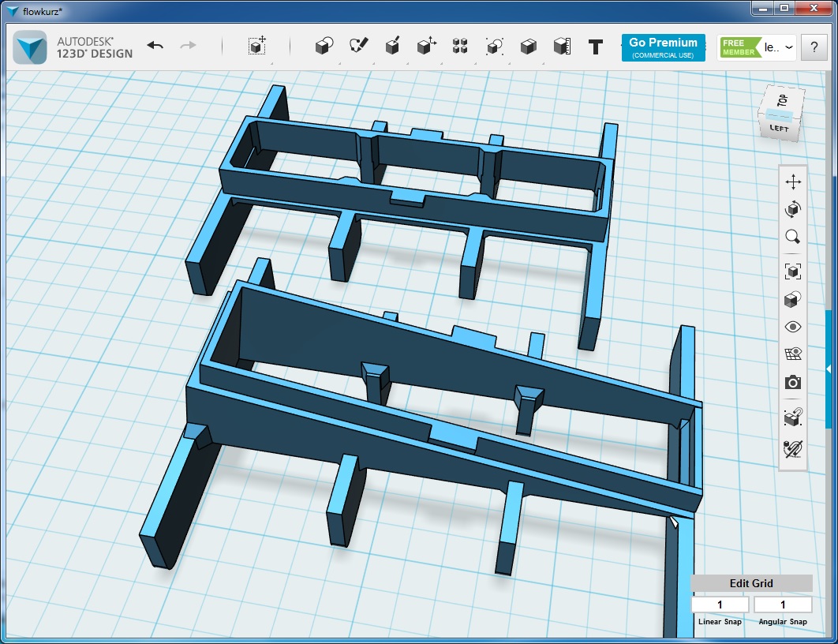Undo the last action
The height and width of the screenshot is (644, 838).
pyautogui.click(x=155, y=46)
